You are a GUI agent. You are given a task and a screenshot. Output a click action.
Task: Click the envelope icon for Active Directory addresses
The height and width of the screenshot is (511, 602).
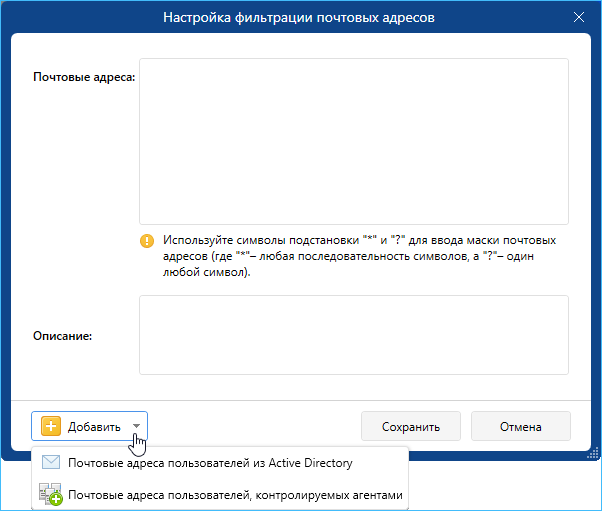coord(50,463)
